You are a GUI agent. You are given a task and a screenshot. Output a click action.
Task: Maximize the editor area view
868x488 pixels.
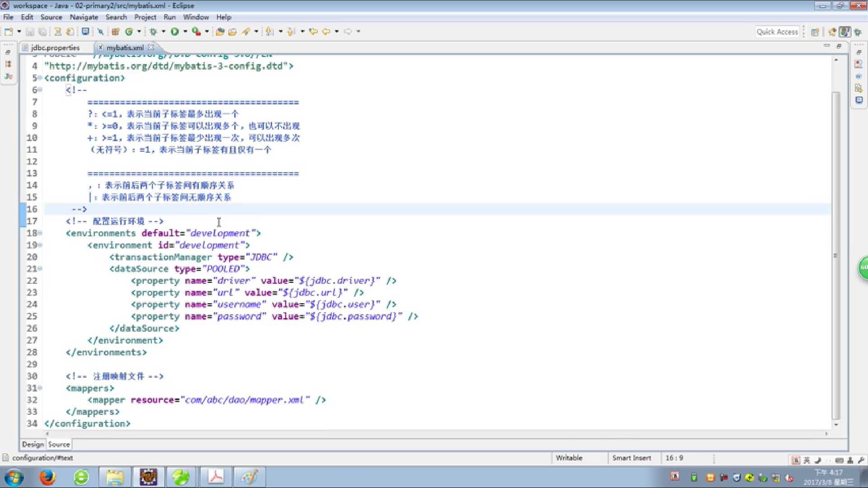coord(839,46)
